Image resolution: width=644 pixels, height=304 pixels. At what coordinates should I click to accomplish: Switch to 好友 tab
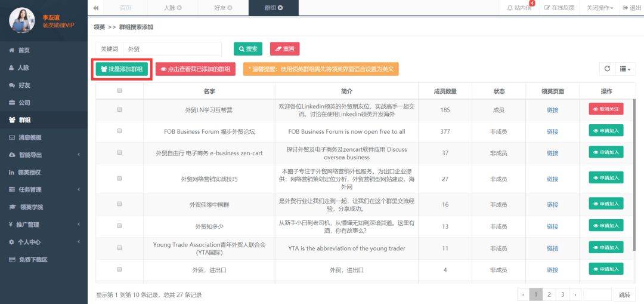(x=219, y=8)
